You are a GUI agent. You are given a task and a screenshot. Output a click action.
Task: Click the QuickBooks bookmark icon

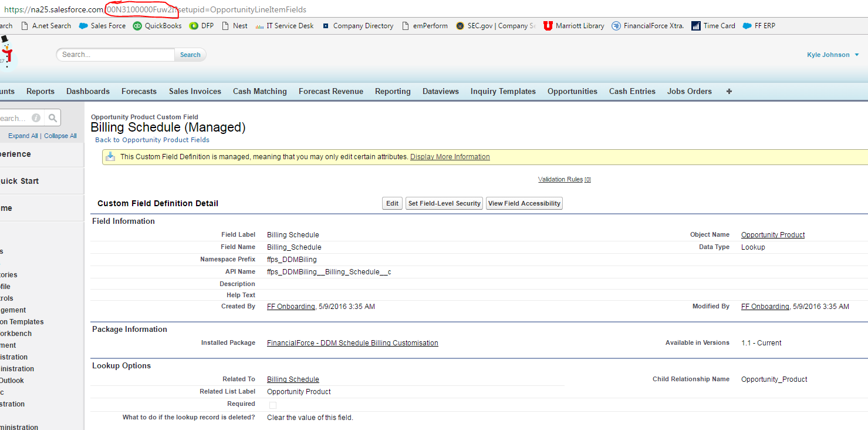(x=137, y=26)
